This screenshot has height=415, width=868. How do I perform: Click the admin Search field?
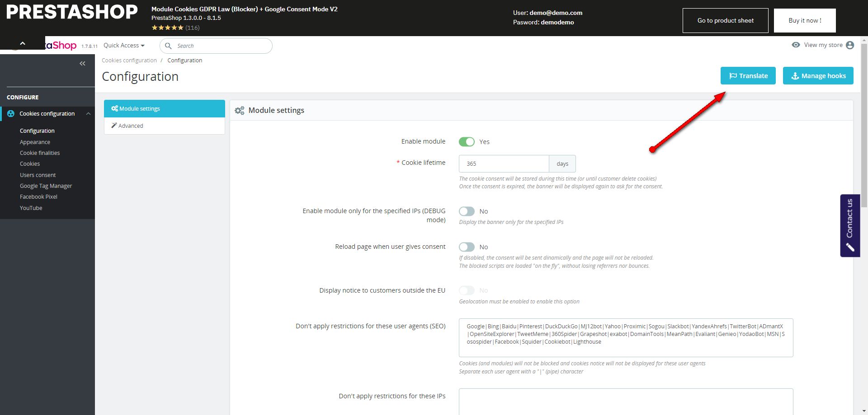[216, 46]
